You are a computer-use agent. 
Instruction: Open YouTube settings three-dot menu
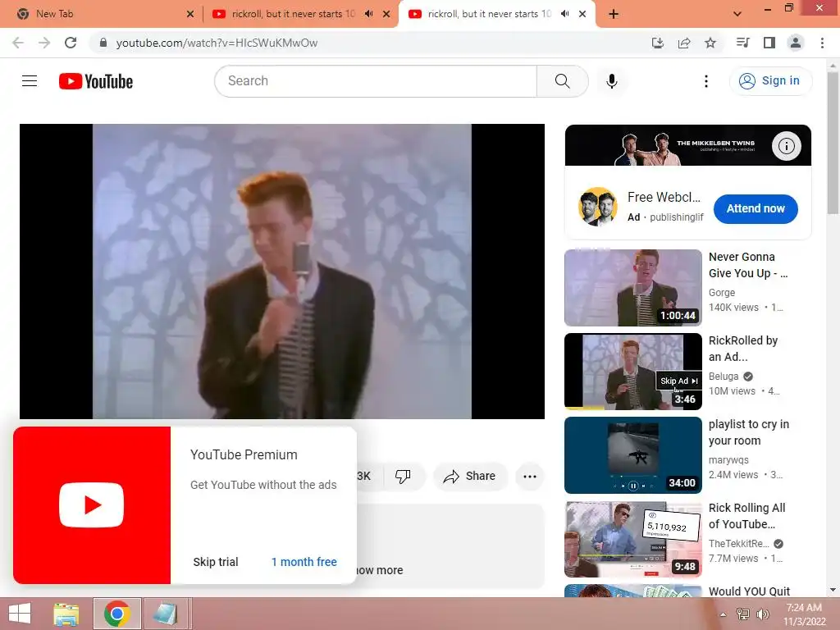[x=706, y=81]
